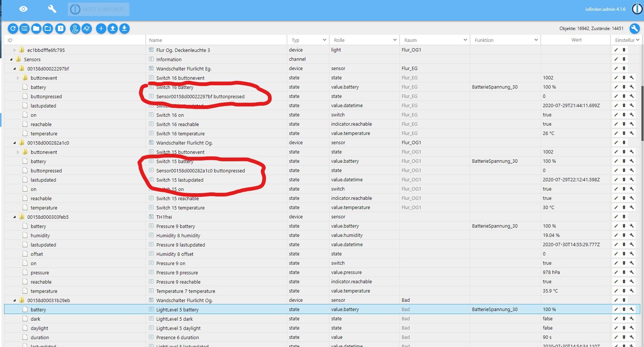Click the outlined folder expand-all icon
This screenshot has height=347, width=644.
tap(48, 28)
